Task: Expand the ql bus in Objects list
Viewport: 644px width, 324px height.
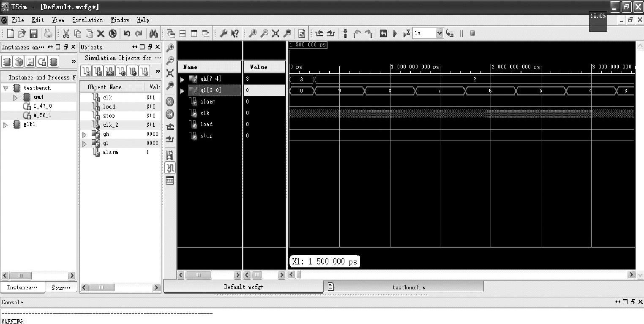Action: pos(85,144)
